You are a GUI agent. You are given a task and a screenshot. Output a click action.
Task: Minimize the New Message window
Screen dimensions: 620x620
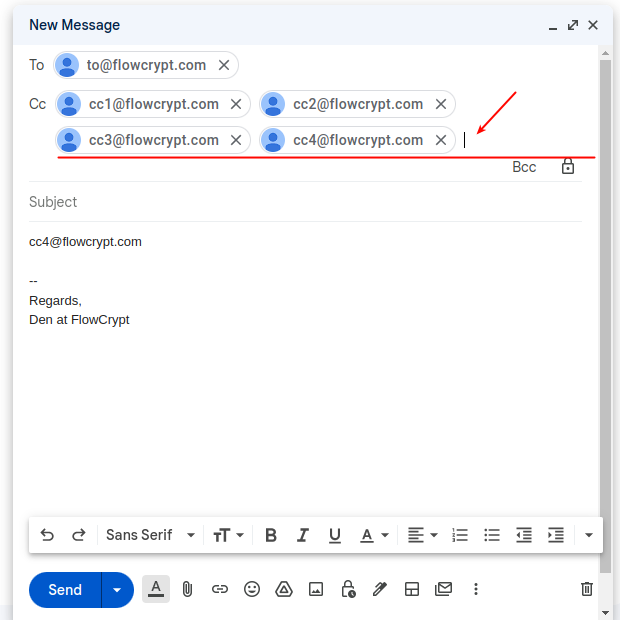click(x=553, y=26)
